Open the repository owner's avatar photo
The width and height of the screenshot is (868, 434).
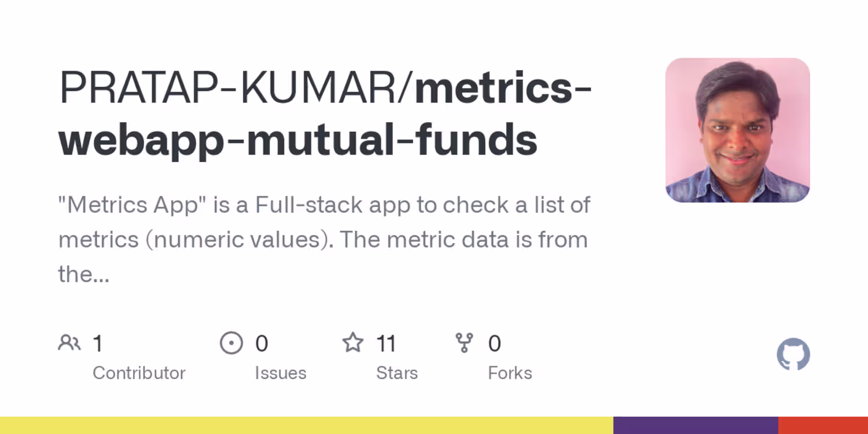737,130
